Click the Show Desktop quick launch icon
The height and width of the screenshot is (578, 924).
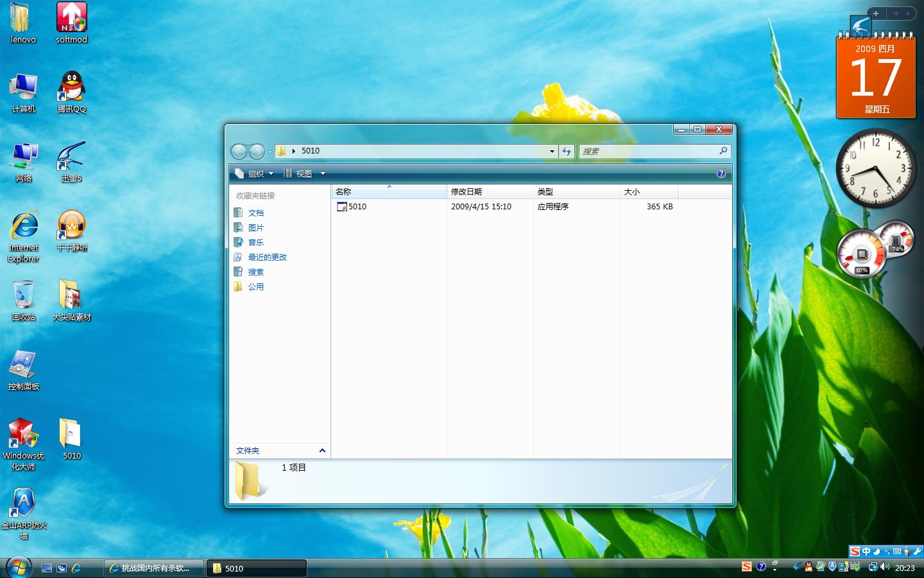pyautogui.click(x=47, y=568)
